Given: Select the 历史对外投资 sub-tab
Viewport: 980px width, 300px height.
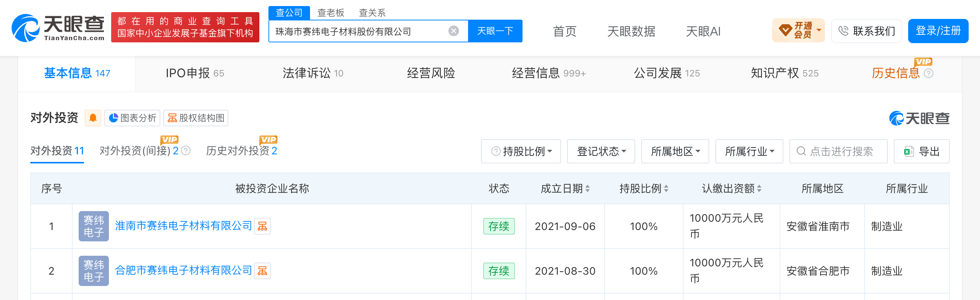Looking at the screenshot, I should pyautogui.click(x=242, y=151).
